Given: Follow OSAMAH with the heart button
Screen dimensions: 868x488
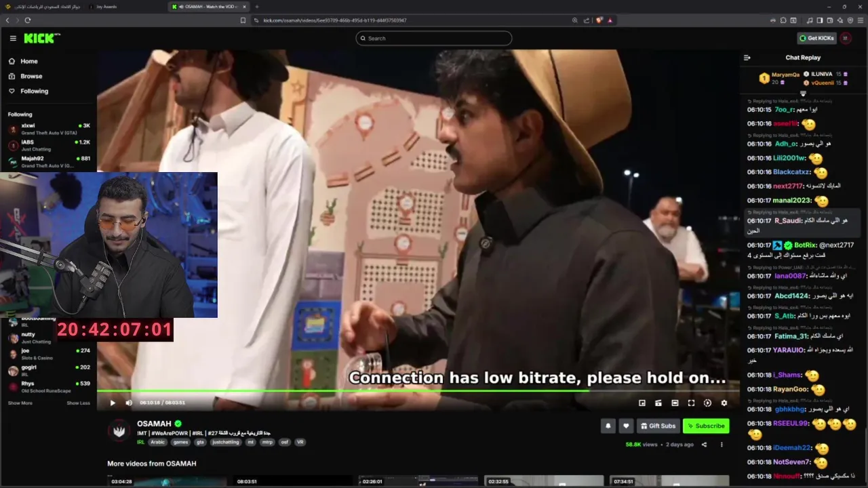Looking at the screenshot, I should pos(626,426).
